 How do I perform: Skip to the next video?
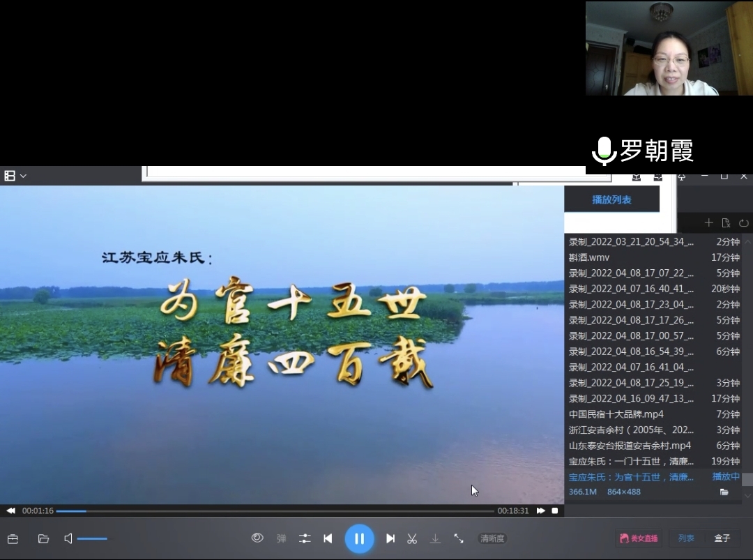(x=390, y=538)
